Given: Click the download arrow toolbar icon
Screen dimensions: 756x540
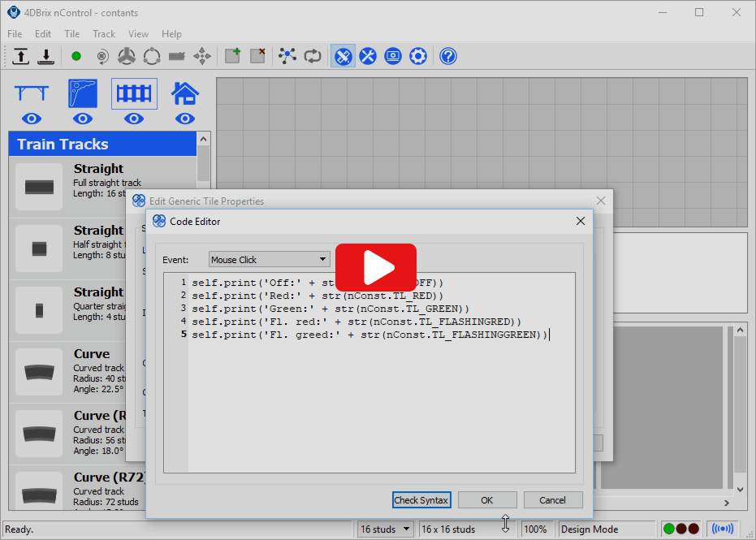Looking at the screenshot, I should (x=45, y=56).
